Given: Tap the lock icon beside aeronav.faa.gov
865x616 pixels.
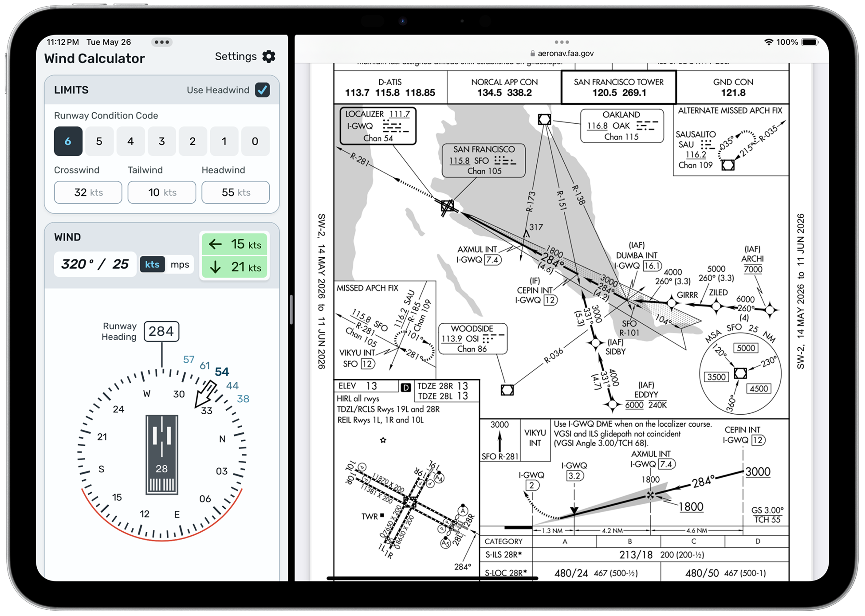Looking at the screenshot, I should 533,53.
